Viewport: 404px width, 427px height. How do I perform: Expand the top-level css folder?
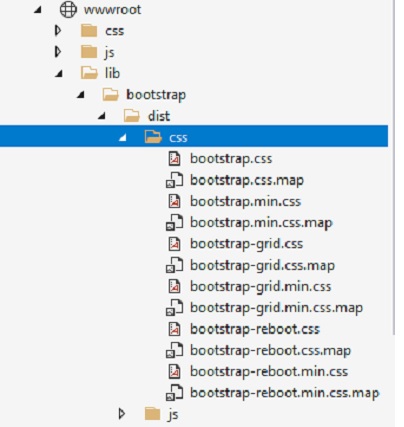[58, 31]
